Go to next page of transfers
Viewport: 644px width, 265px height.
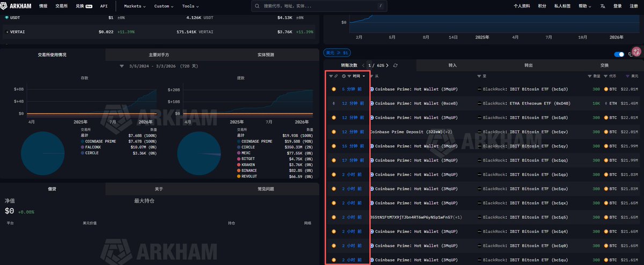pyautogui.click(x=387, y=65)
